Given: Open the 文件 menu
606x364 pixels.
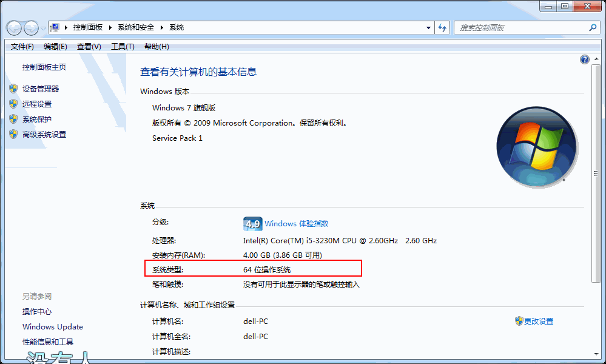Looking at the screenshot, I should pyautogui.click(x=22, y=46).
